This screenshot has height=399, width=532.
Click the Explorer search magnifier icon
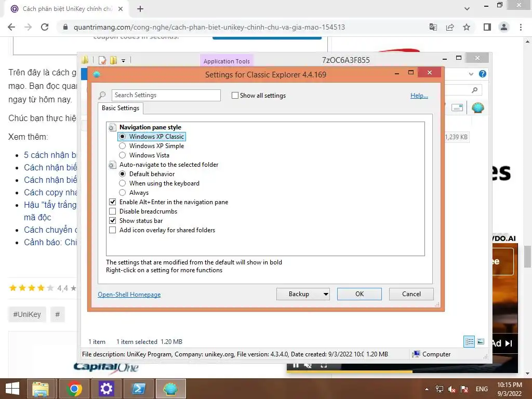pos(475,90)
